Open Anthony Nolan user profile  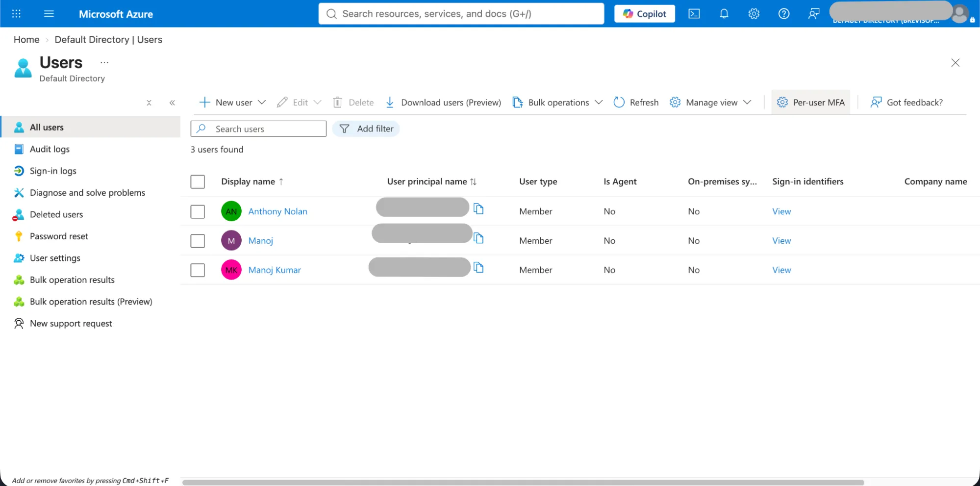tap(277, 211)
